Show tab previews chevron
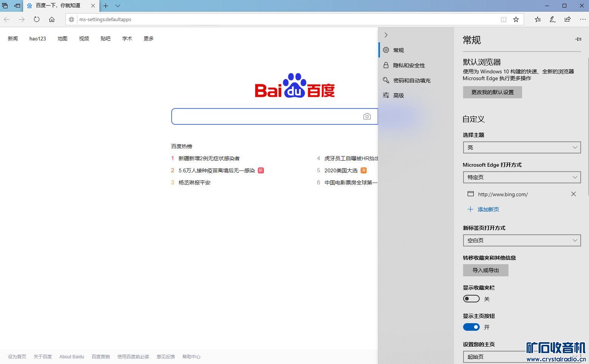589x364 pixels. tap(118, 6)
